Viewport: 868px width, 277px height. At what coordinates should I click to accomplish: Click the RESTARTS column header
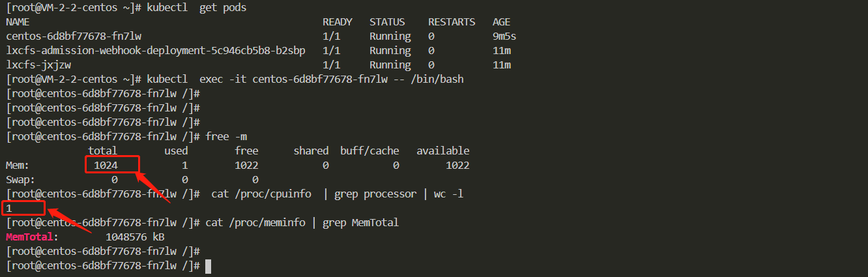coord(452,22)
